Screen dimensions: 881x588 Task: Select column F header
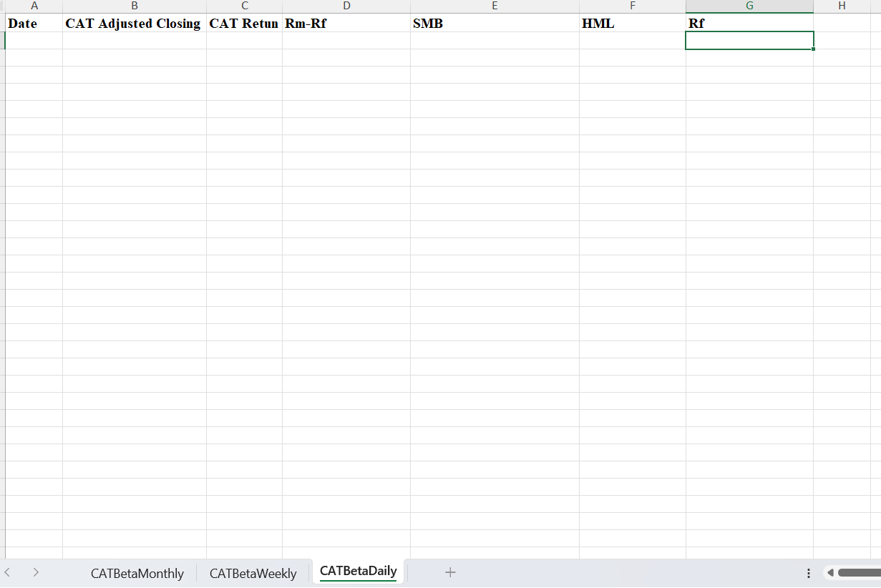(633, 6)
